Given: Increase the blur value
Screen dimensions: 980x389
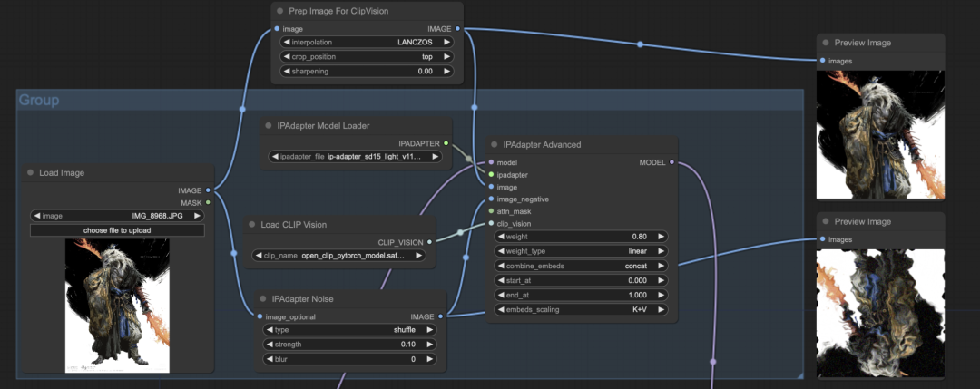Looking at the screenshot, I should 429,359.
